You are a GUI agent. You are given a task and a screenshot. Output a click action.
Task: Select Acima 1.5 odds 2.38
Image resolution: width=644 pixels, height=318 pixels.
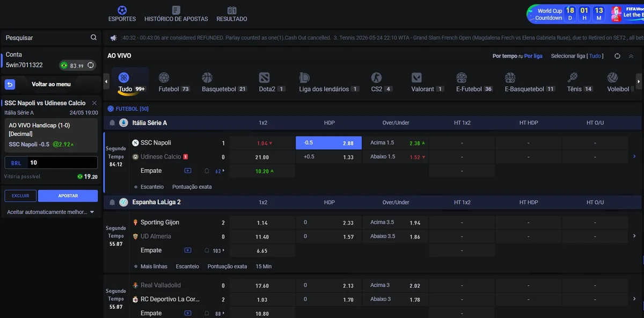396,143
